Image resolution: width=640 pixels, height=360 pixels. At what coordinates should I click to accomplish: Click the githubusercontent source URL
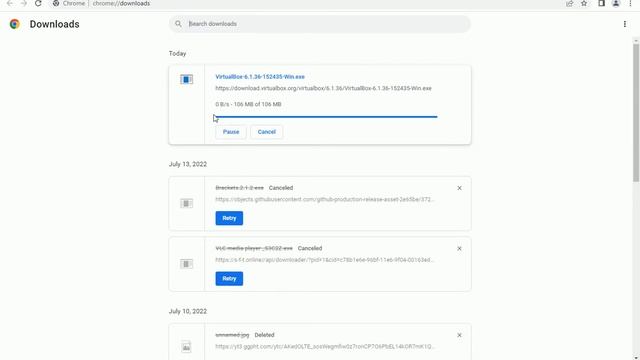(325, 199)
